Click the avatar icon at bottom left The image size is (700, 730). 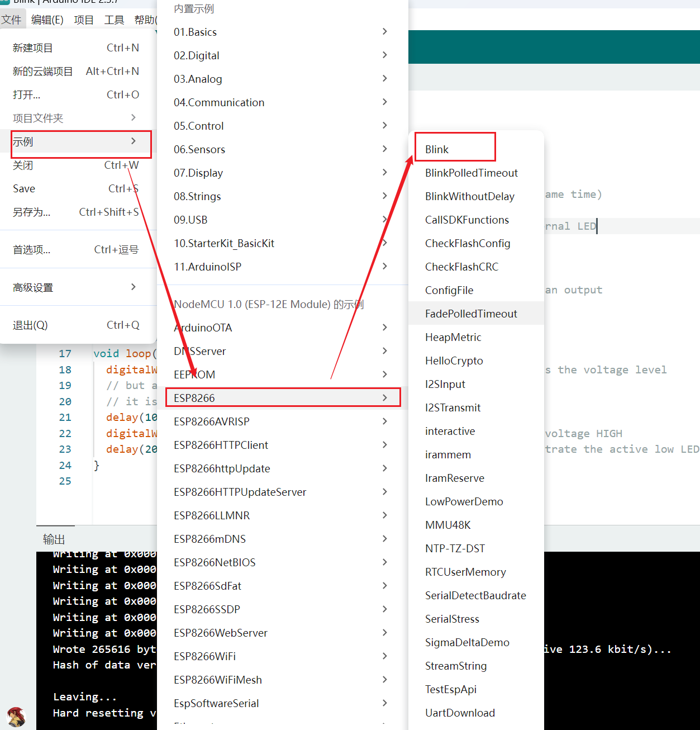[x=16, y=717]
